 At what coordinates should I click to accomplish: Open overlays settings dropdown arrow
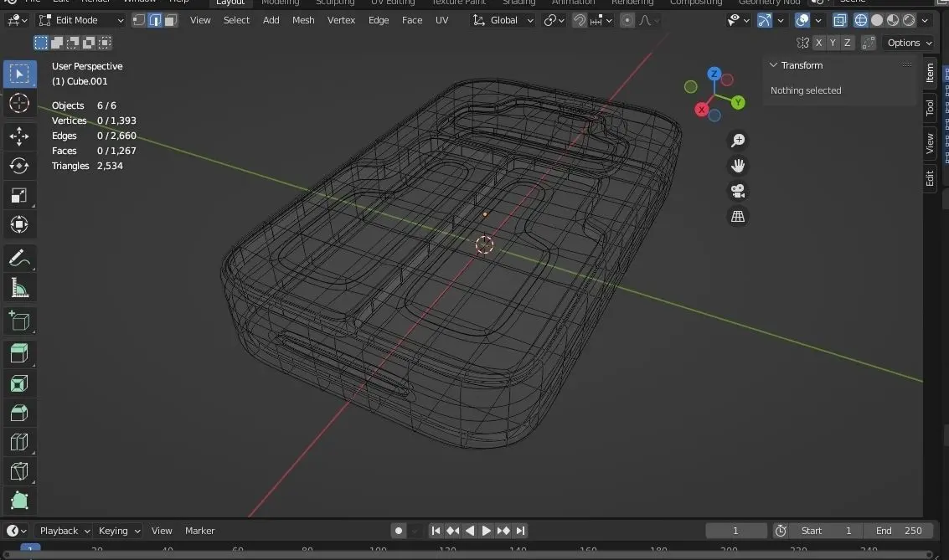click(818, 21)
